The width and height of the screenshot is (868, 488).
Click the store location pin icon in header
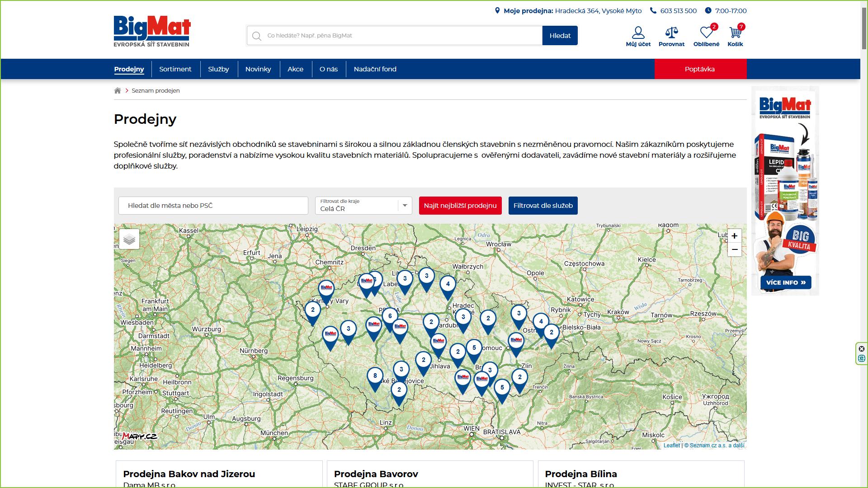[497, 10]
